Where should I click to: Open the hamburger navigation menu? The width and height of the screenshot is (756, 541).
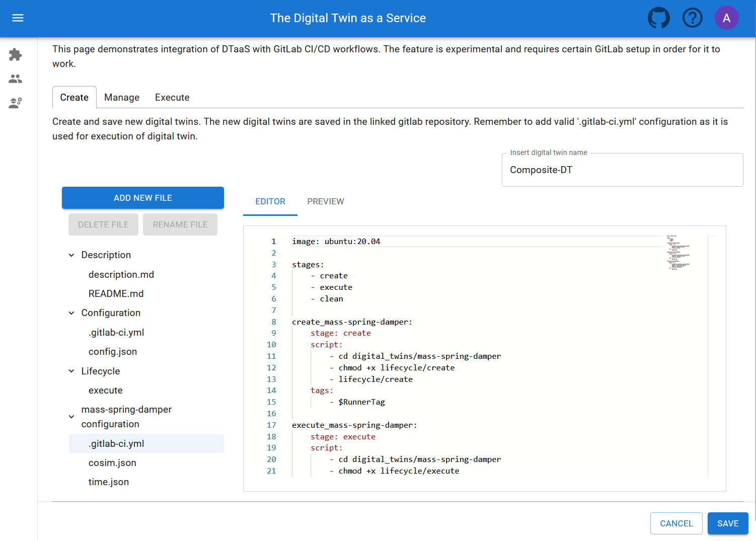[18, 18]
